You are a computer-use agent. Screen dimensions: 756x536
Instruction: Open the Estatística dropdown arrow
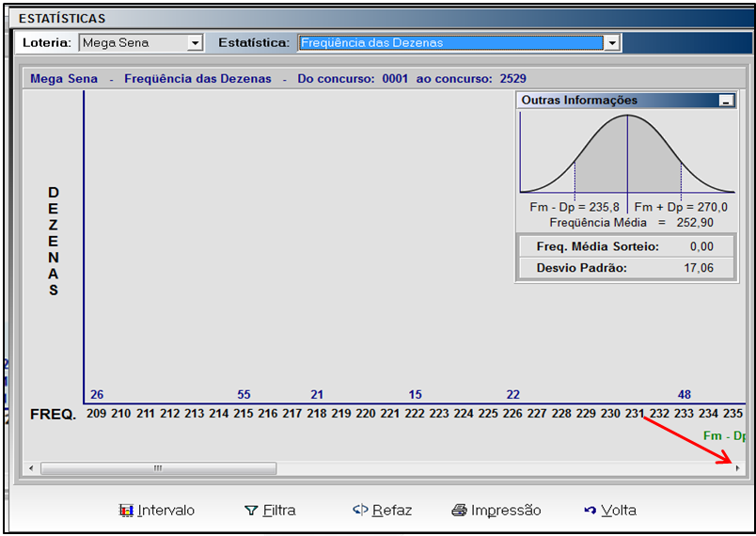click(612, 43)
